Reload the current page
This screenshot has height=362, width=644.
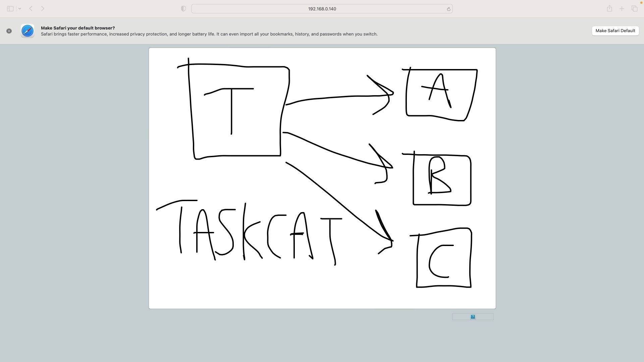(x=448, y=9)
